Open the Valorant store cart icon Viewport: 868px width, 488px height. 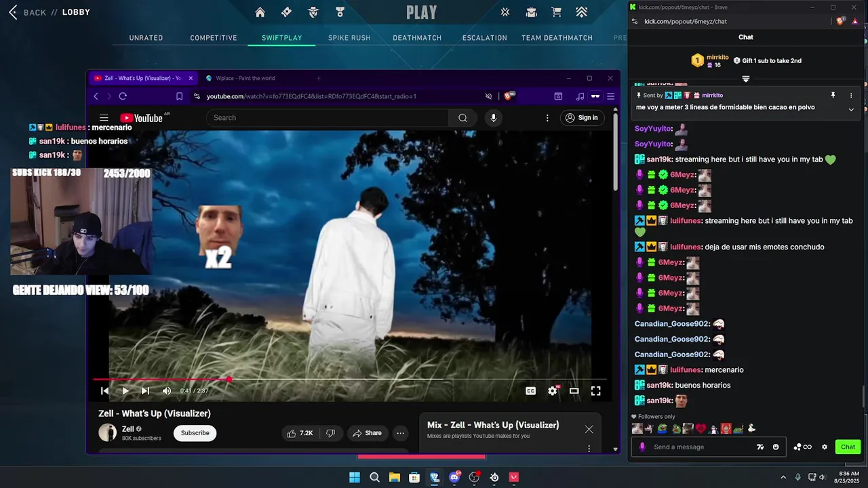point(556,12)
